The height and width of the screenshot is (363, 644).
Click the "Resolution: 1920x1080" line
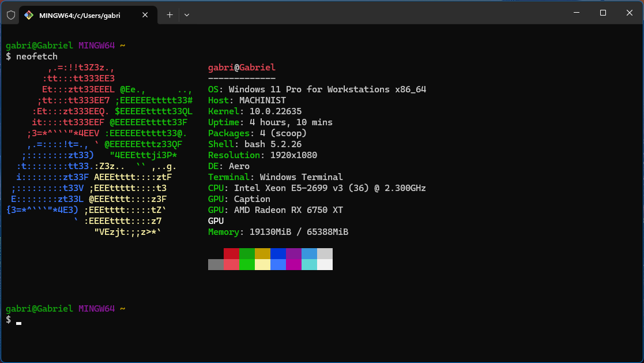pos(262,155)
